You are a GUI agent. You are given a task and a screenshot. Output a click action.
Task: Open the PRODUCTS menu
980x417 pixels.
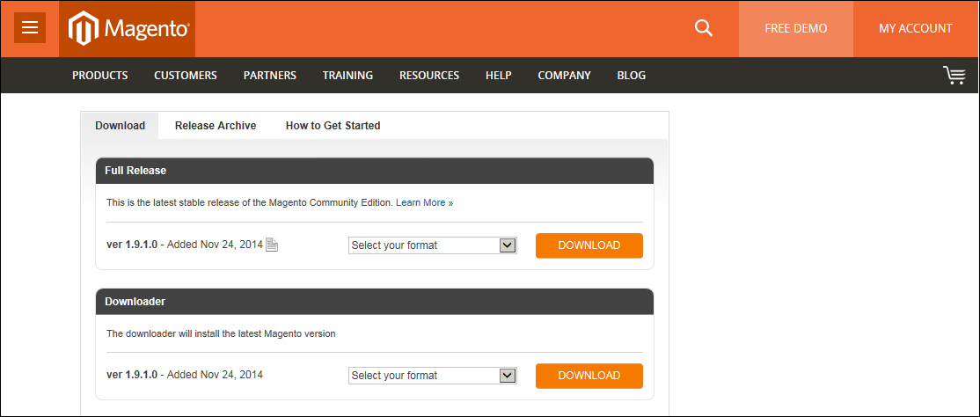point(100,76)
